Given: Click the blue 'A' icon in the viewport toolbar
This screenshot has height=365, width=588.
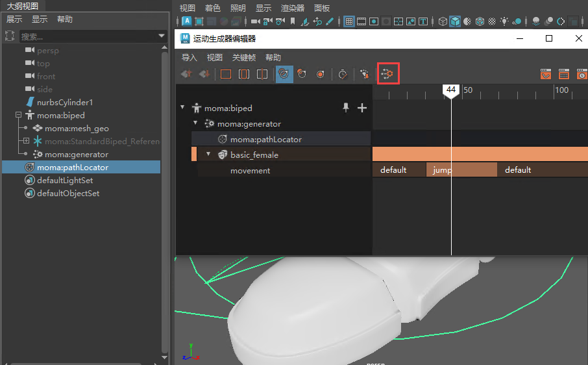Looking at the screenshot, I should click(x=187, y=21).
